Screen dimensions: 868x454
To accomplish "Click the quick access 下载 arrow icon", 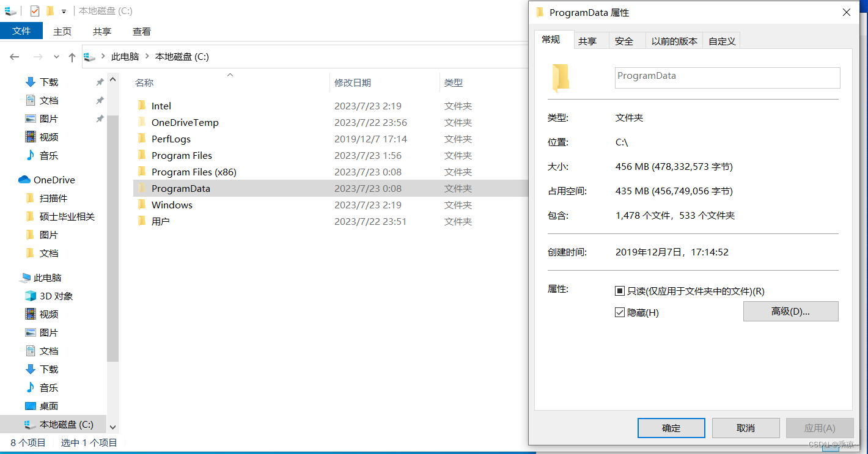I will point(31,82).
